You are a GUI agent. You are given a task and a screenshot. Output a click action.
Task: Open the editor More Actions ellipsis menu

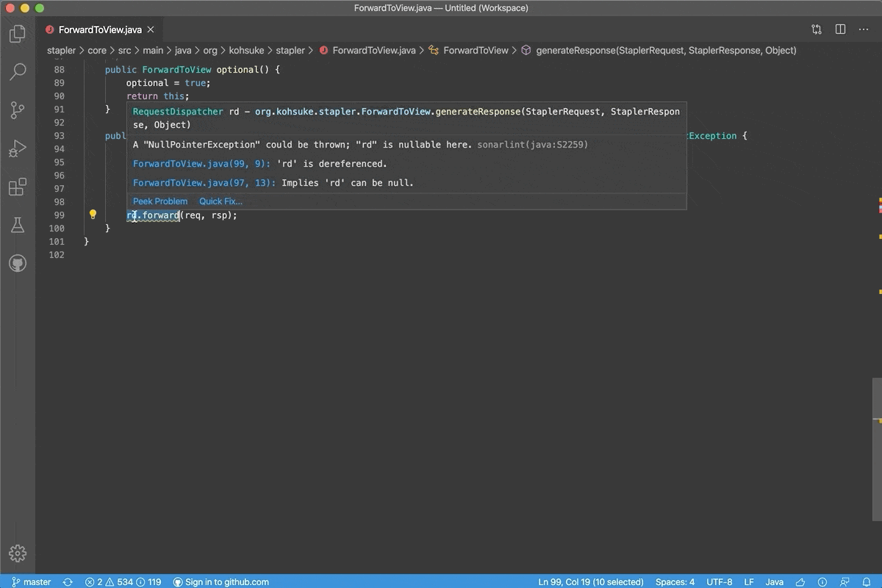864,29
